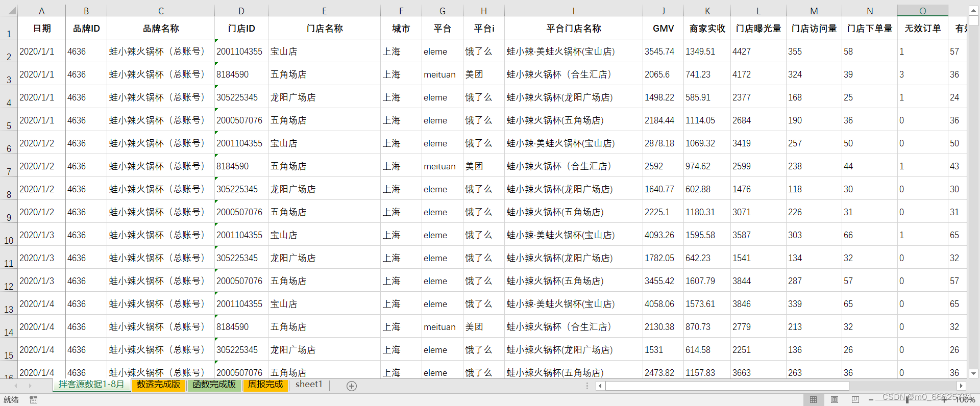Viewport: 980px width, 406px height.
Task: Click the zoom out minus button
Action: coord(871,400)
